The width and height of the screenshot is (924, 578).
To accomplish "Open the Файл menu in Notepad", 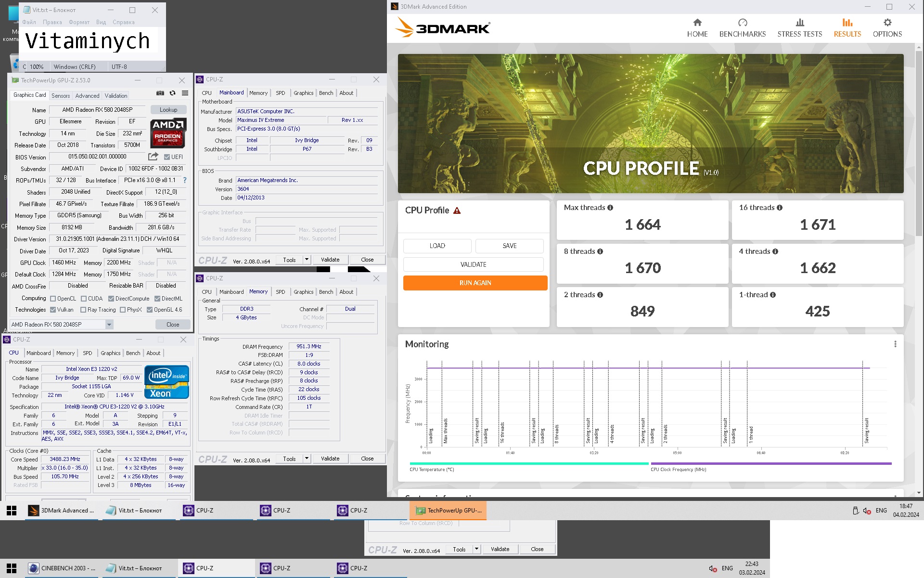I will pyautogui.click(x=29, y=22).
